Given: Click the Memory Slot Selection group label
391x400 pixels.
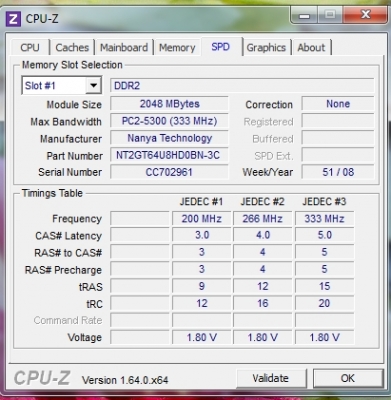Looking at the screenshot, I should [x=72, y=65].
